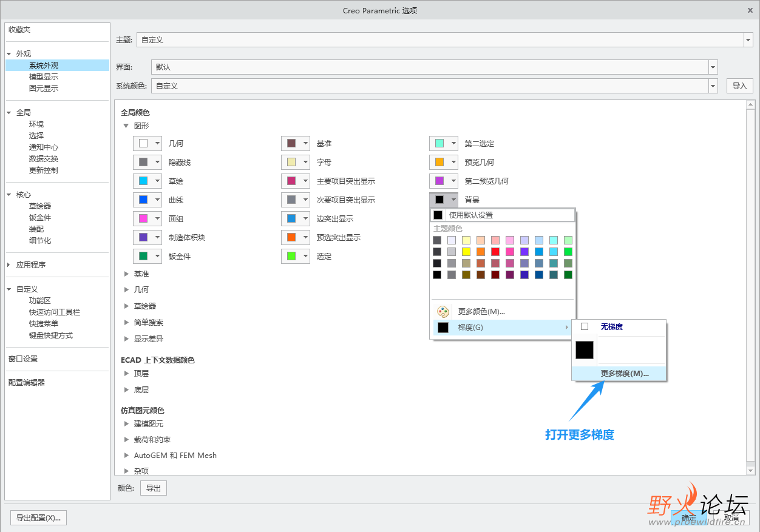Choose 使用默认设置 in the color popup
Viewport: 760px width, 532px height.
click(503, 215)
